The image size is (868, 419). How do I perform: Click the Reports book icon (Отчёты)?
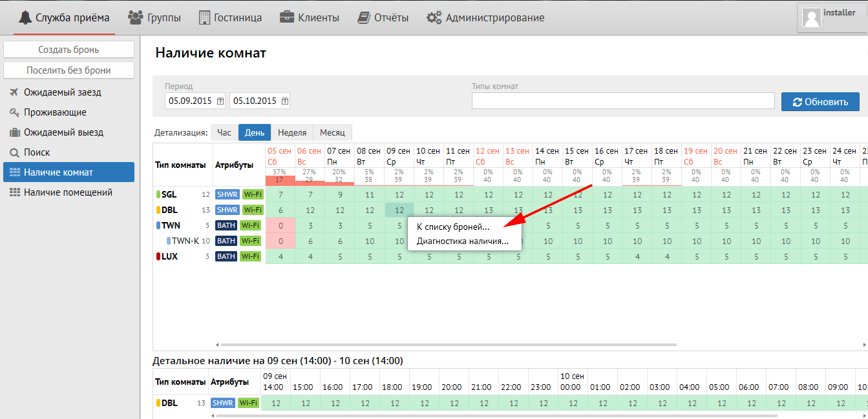(x=364, y=17)
